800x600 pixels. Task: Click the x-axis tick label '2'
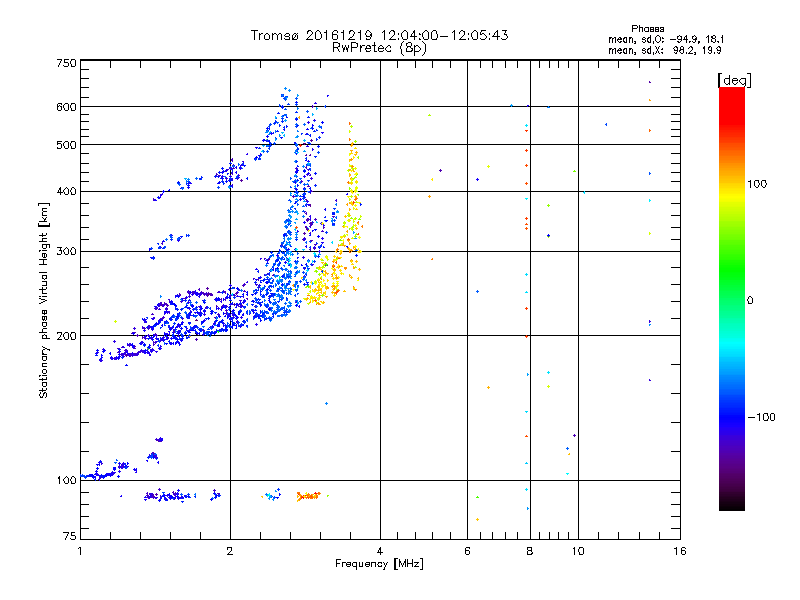point(230,551)
